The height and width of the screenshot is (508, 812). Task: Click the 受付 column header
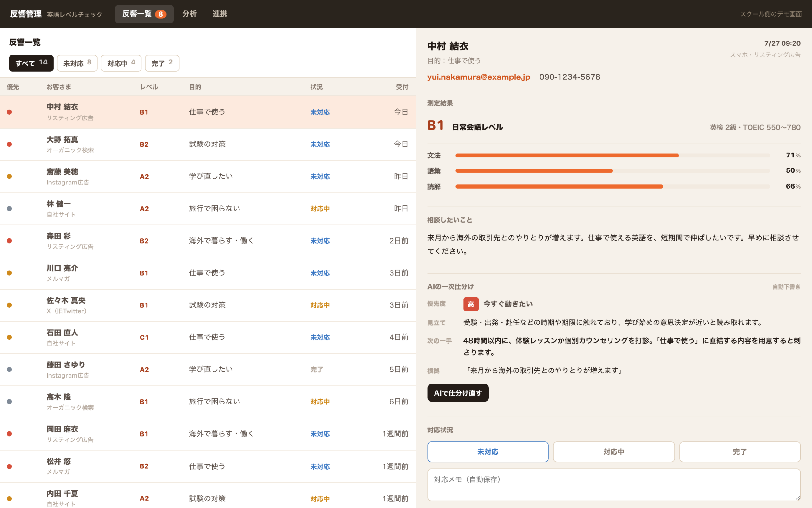[402, 87]
